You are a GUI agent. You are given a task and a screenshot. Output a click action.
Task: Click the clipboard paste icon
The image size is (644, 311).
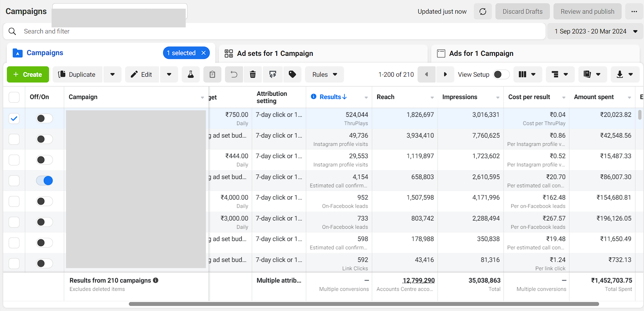point(212,75)
